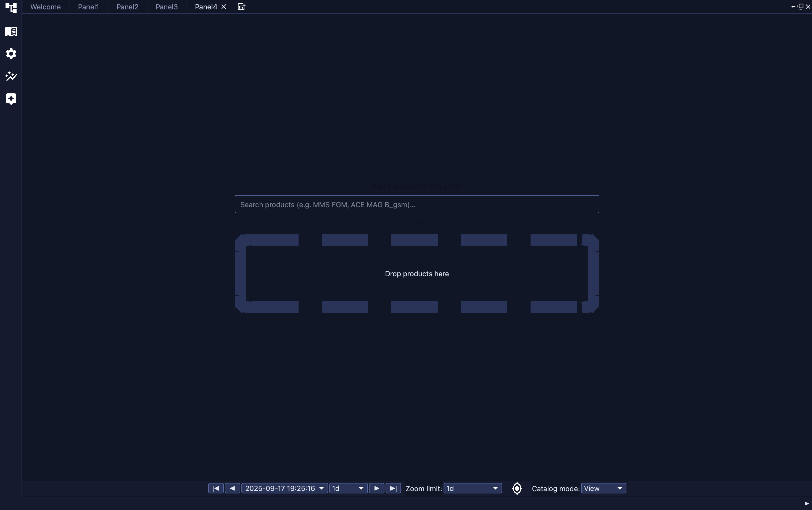This screenshot has height=510, width=812.
Task: Jump to end of time range
Action: click(393, 488)
